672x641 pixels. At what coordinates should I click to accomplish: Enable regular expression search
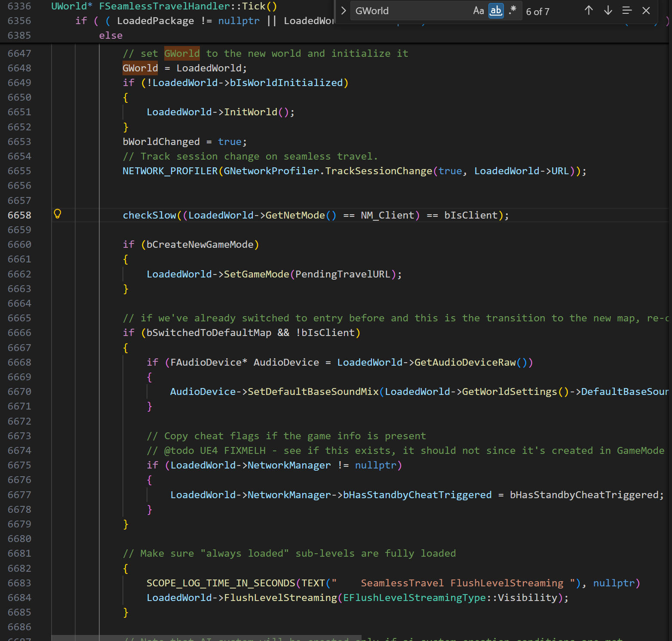tap(512, 11)
